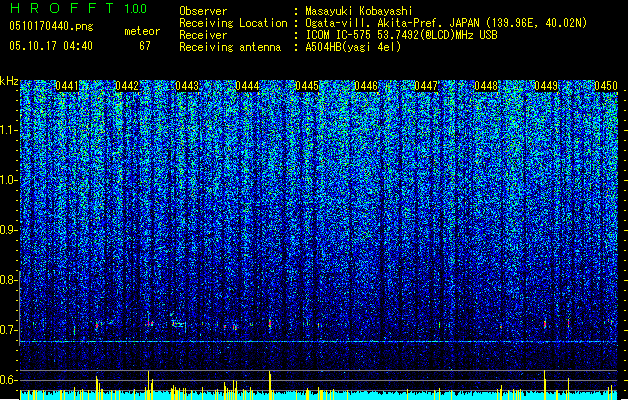Image resolution: width=629 pixels, height=400 pixels.
Task: Click the kHz axis unit label
Action: click(x=9, y=81)
